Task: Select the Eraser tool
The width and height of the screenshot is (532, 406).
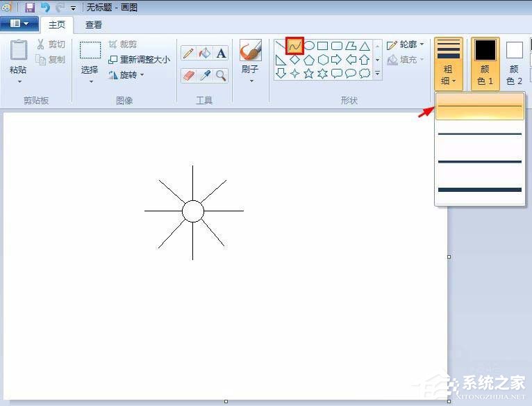Action: click(188, 75)
